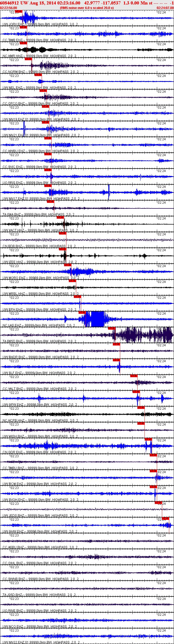
Task: Select the UW IZEE HHZ station label
Action: coord(13,262)
